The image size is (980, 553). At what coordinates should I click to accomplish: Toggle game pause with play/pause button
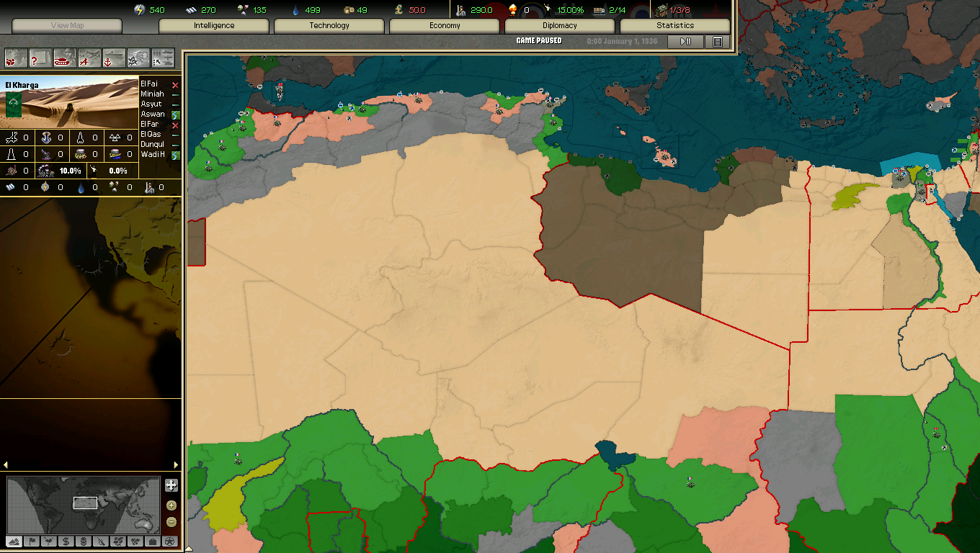click(685, 42)
